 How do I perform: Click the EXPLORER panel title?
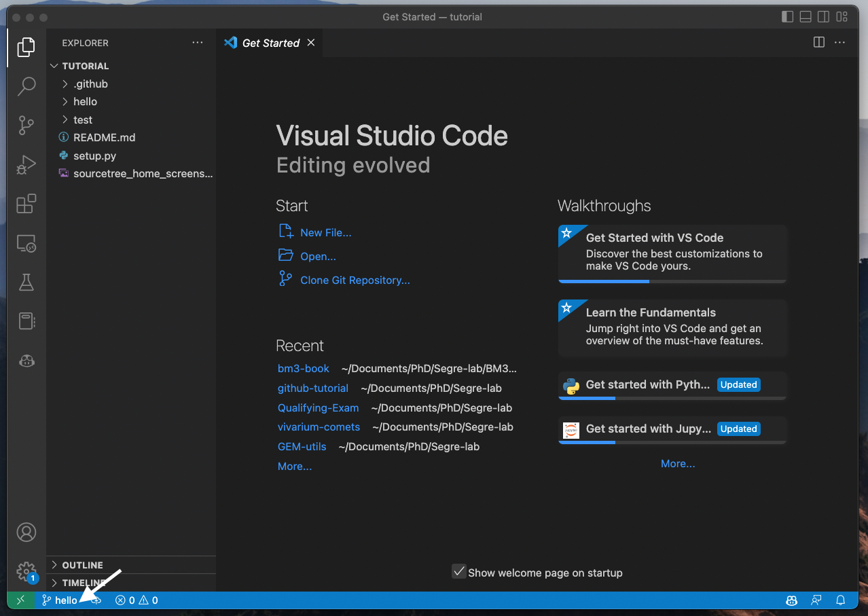[x=85, y=43]
